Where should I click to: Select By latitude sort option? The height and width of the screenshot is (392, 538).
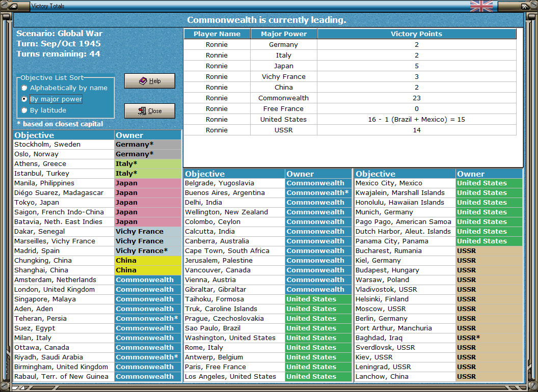[44, 110]
